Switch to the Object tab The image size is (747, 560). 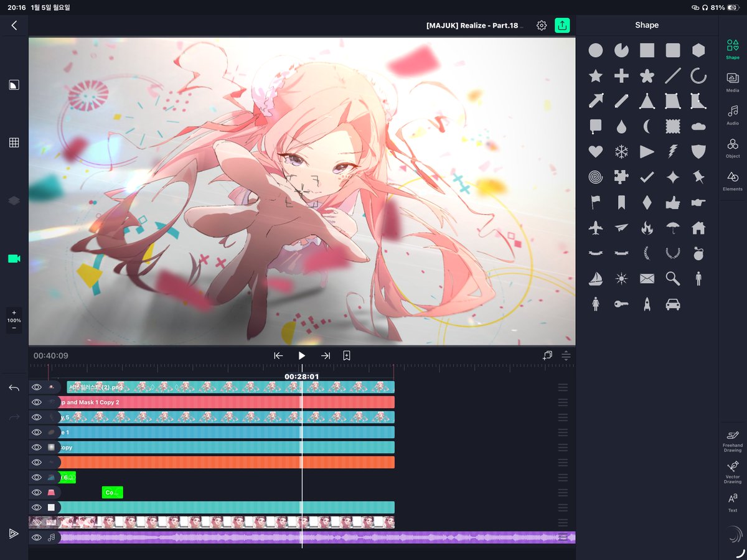point(733,148)
